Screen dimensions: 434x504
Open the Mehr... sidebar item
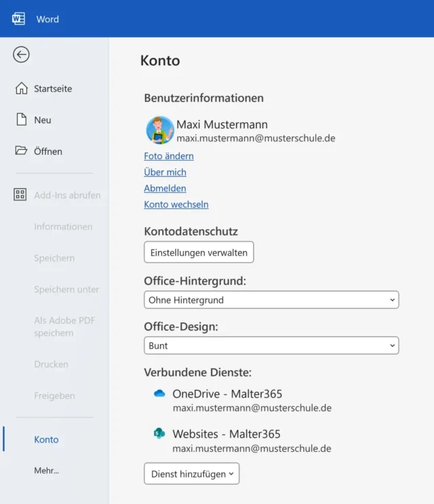pos(46,470)
